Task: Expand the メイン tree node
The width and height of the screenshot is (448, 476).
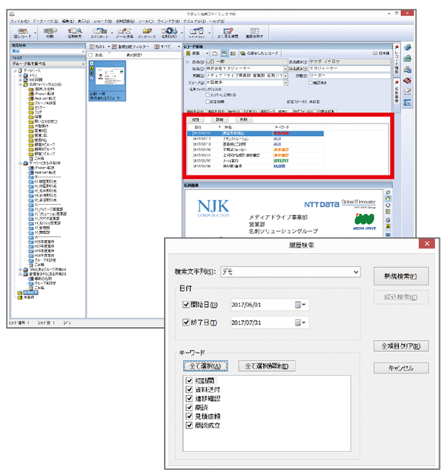Action: [21, 75]
